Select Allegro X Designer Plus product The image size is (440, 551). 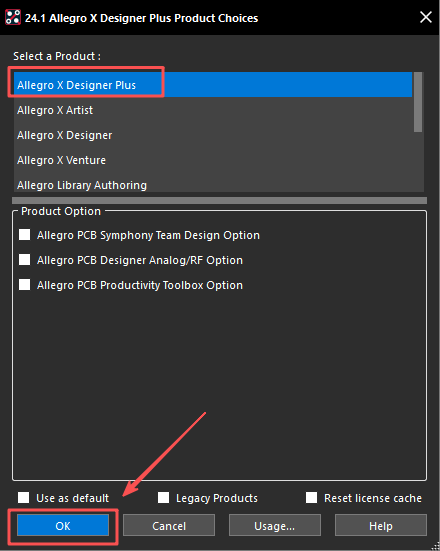213,85
